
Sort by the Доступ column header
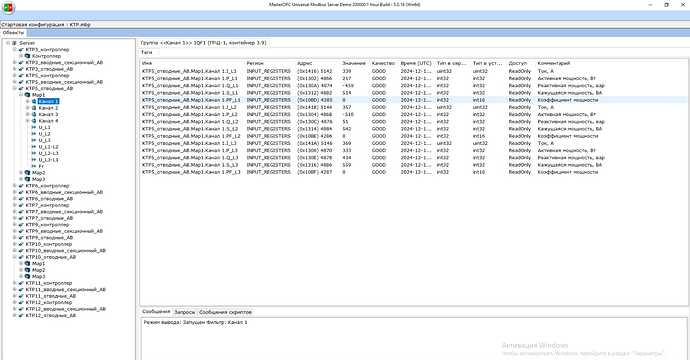click(521, 63)
